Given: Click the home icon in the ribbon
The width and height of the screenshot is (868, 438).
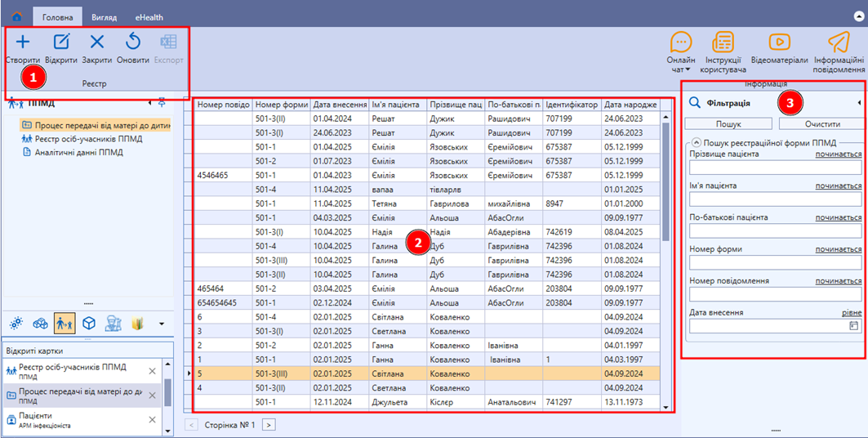Looking at the screenshot, I should point(16,16).
